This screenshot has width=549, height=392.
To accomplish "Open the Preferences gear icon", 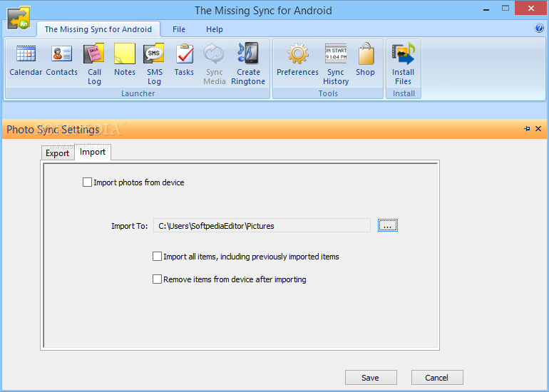I will click(297, 60).
